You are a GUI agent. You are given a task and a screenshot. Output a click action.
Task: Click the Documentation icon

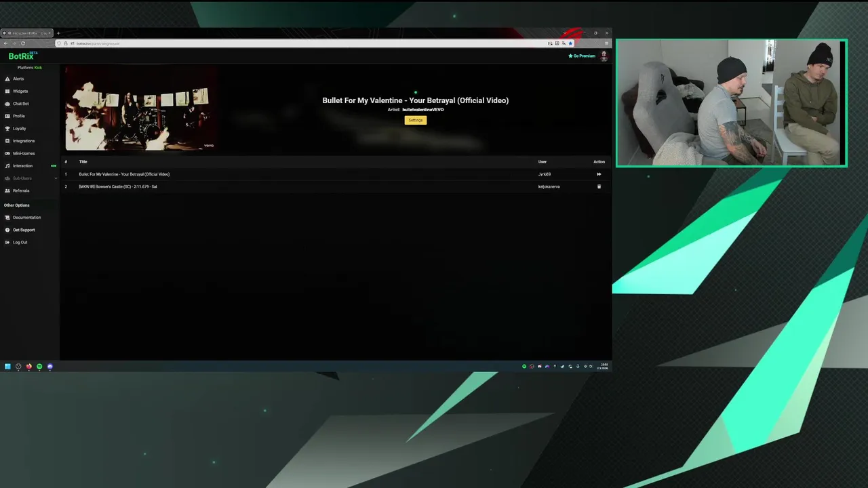7,218
